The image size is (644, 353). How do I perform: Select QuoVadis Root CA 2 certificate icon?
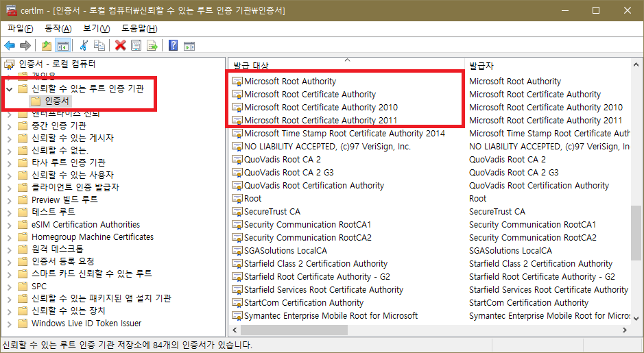point(237,159)
